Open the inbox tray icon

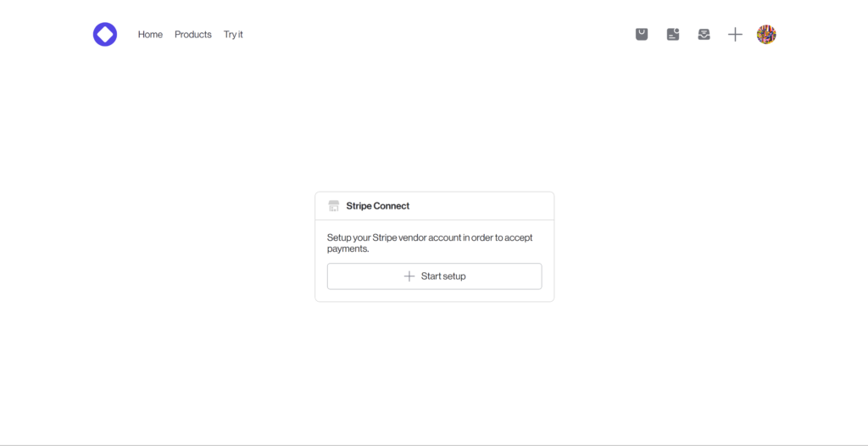click(704, 35)
